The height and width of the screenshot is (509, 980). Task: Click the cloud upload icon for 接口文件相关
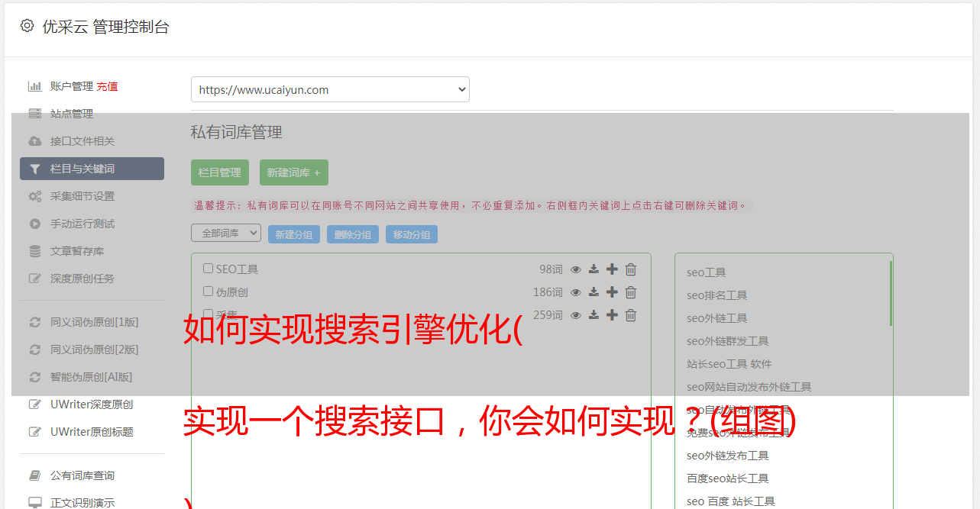tap(34, 141)
